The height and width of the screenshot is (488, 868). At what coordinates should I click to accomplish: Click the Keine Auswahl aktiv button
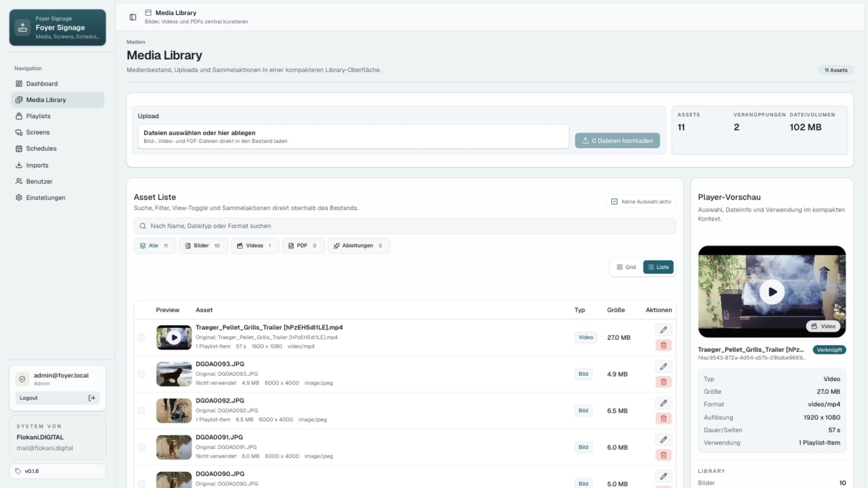[641, 202]
